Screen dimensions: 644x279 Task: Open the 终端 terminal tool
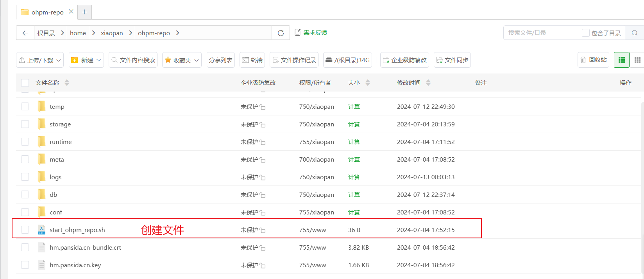click(x=252, y=60)
